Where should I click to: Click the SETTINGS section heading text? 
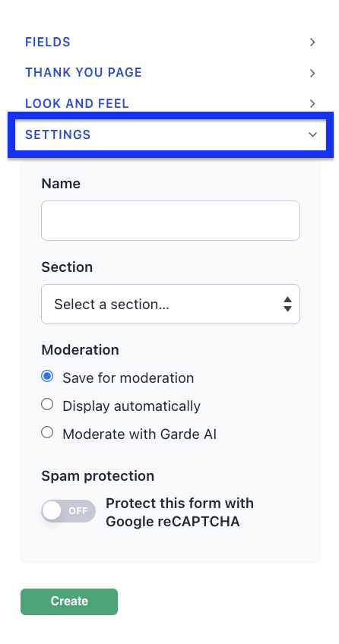coord(58,134)
